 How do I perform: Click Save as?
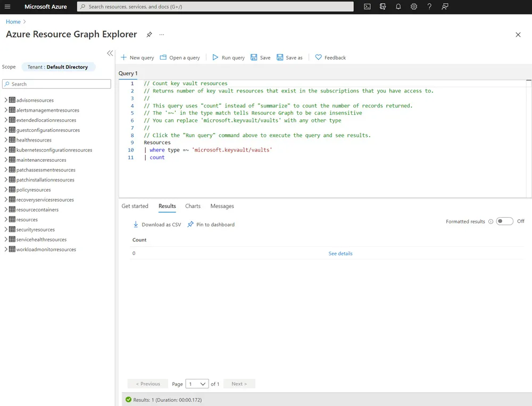(x=289, y=57)
